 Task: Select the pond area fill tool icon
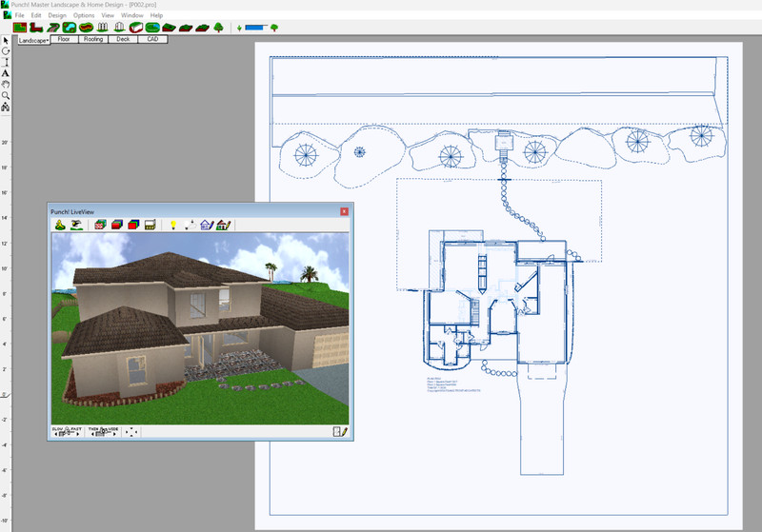pyautogui.click(x=69, y=28)
